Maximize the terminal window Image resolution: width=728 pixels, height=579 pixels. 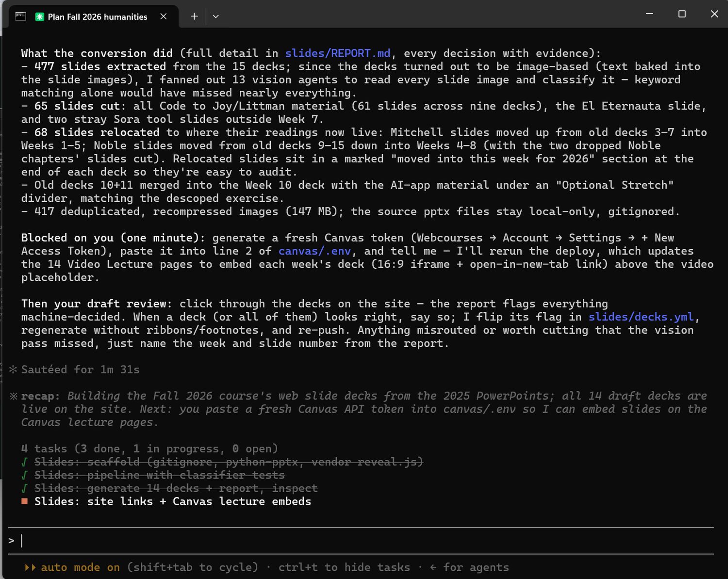[682, 14]
